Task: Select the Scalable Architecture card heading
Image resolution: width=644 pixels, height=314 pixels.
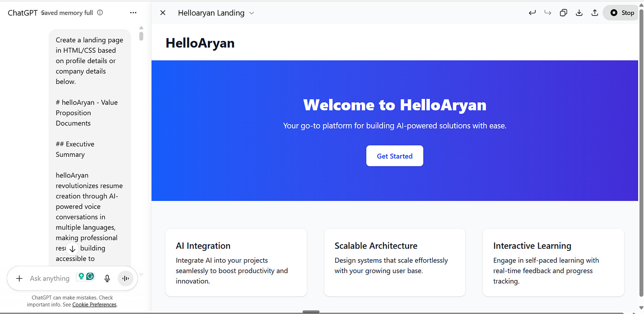Action: pos(376,246)
